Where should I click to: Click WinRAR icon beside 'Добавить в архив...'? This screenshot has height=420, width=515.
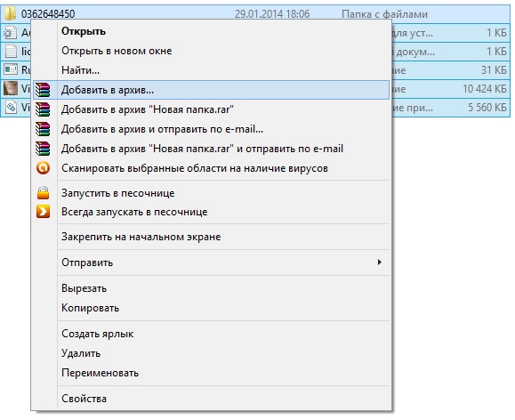[43, 90]
